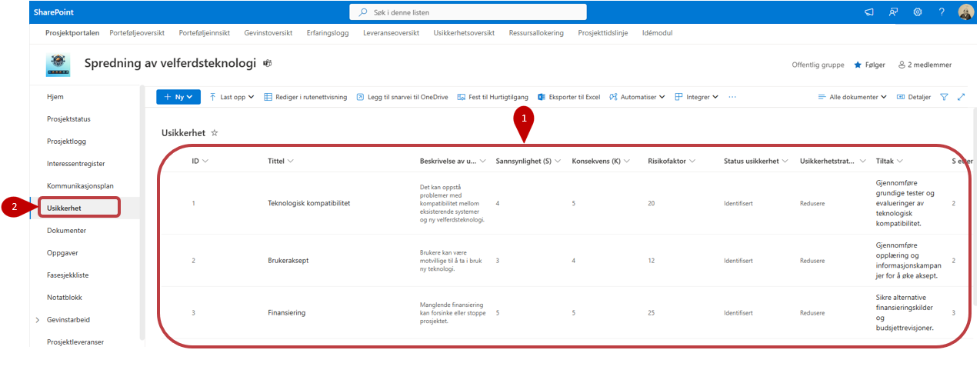Click the Microsoft Teams icon beside site title

click(x=267, y=64)
